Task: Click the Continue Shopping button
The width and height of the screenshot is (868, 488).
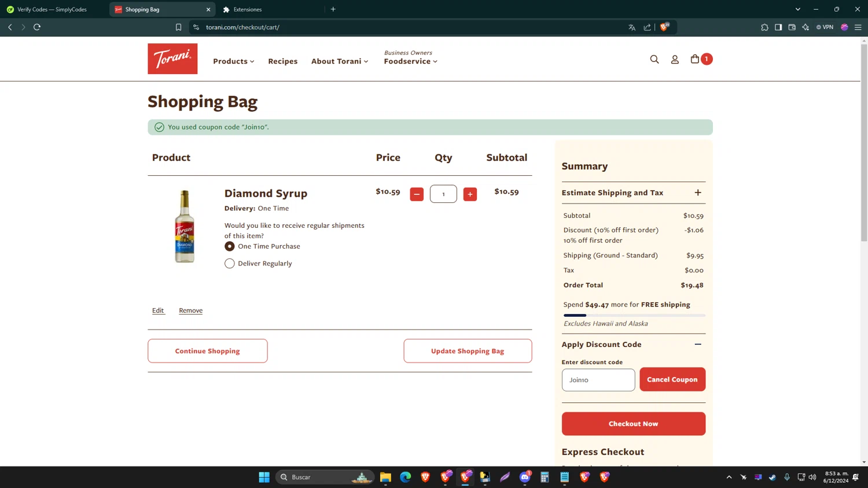Action: (208, 351)
